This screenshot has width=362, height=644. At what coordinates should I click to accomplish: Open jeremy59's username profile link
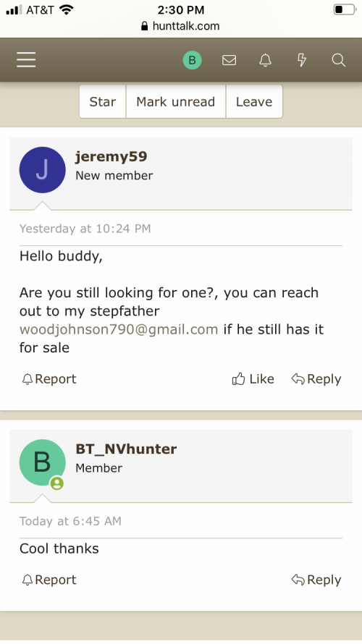point(111,156)
